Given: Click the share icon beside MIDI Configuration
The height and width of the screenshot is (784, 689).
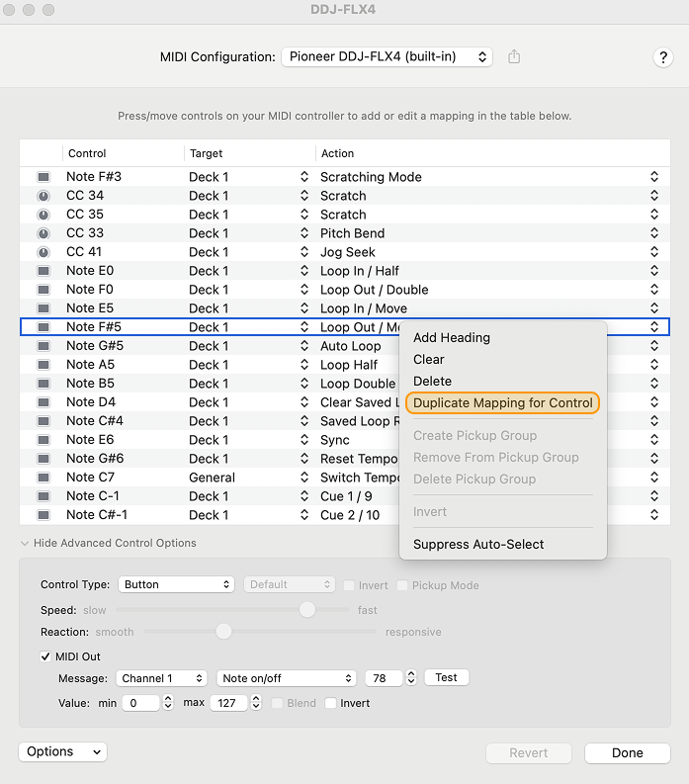Looking at the screenshot, I should tap(514, 57).
